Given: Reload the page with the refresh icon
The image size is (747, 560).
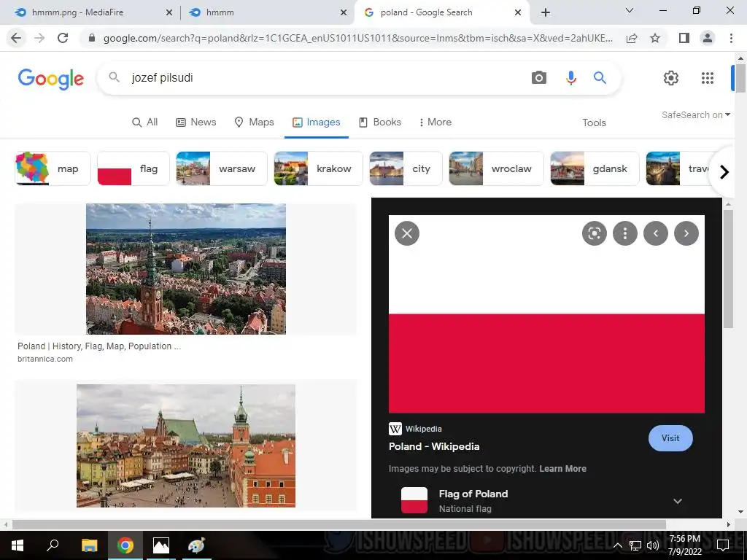Looking at the screenshot, I should point(63,38).
